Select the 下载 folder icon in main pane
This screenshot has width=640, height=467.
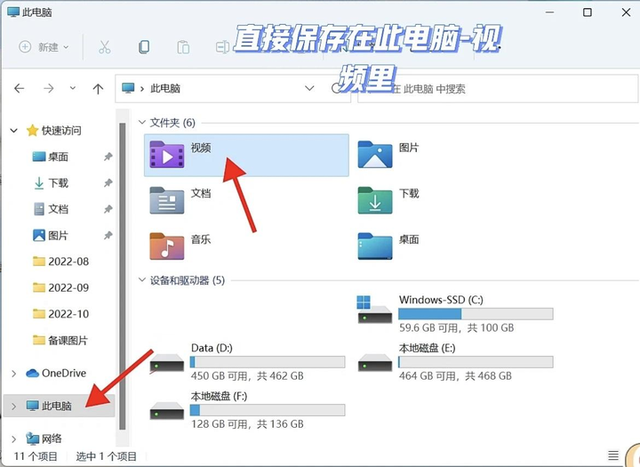click(x=375, y=200)
